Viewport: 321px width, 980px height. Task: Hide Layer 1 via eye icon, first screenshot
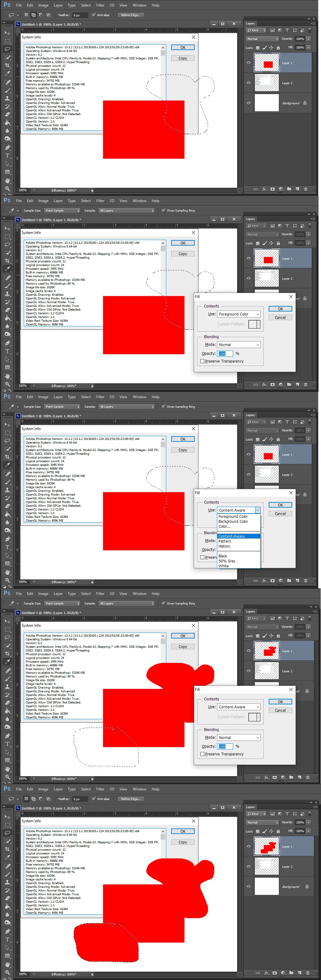click(x=249, y=63)
